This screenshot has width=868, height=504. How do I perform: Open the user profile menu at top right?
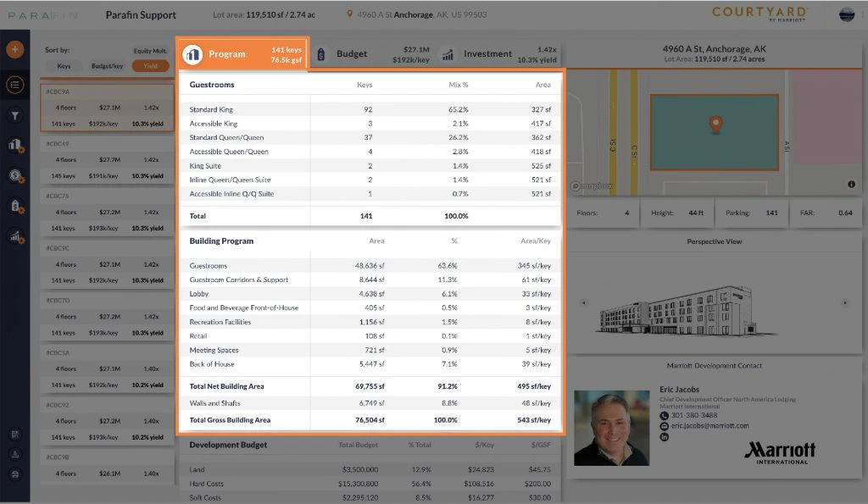(845, 14)
